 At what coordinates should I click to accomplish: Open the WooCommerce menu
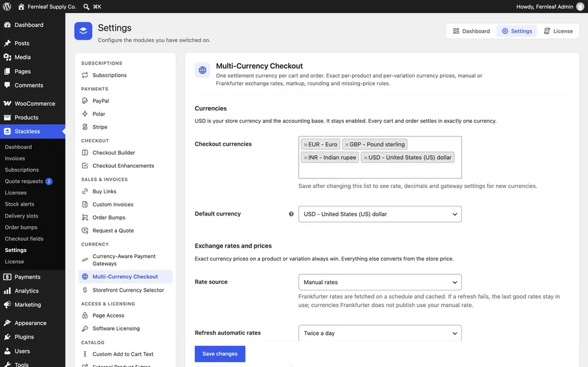click(33, 103)
